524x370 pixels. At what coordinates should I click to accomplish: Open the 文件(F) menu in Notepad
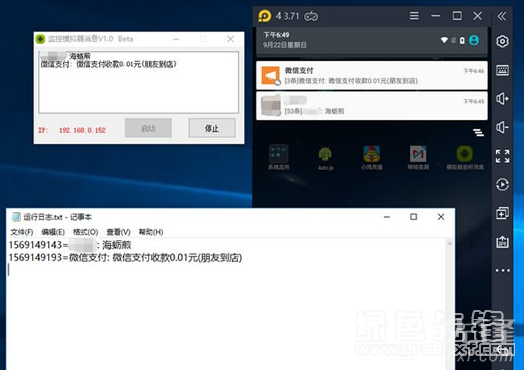22,232
